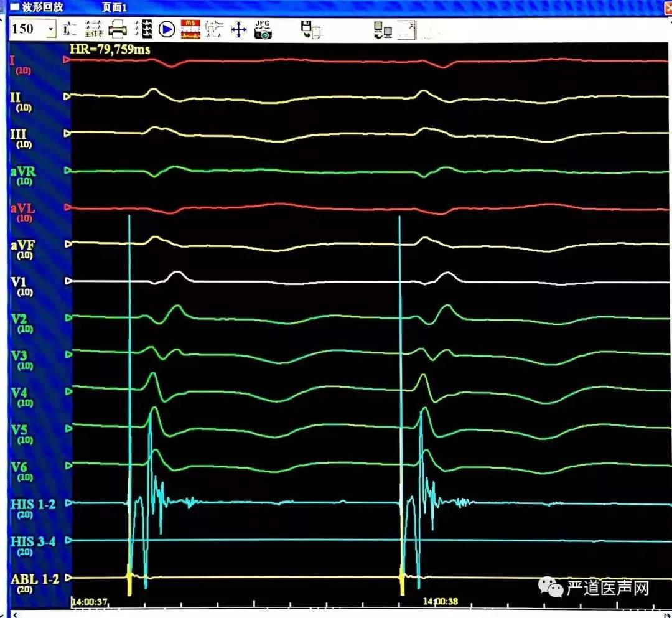This screenshot has height=618, width=672.
Task: Click the 波形回放 window title
Action: point(42,7)
